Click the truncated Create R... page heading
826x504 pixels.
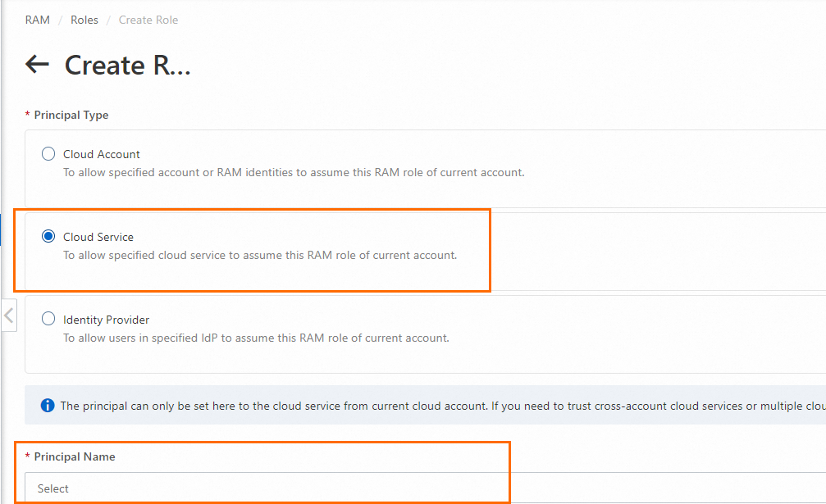(x=127, y=66)
